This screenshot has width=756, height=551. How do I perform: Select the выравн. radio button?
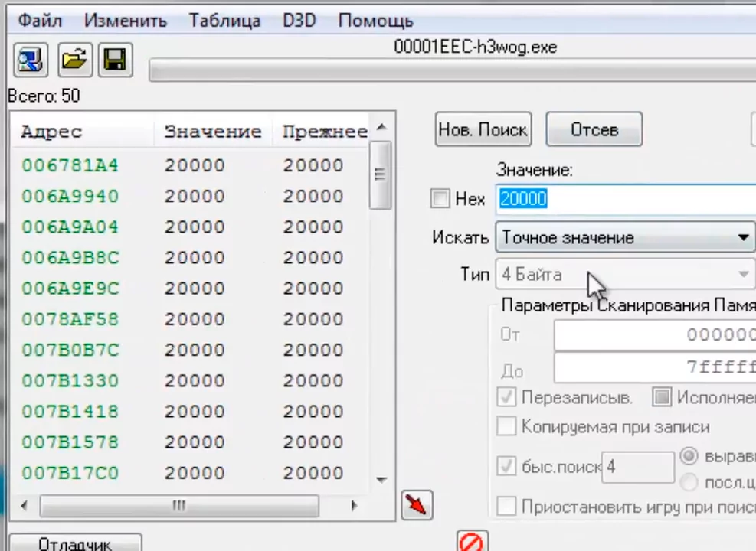click(689, 455)
